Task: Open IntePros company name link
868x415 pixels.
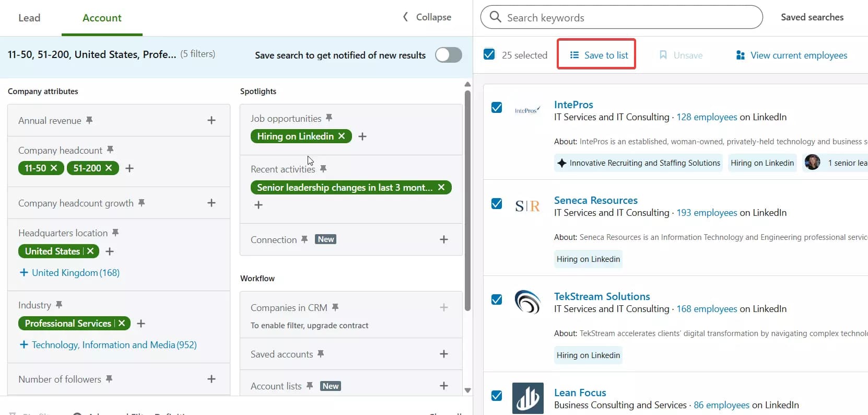Action: tap(573, 105)
